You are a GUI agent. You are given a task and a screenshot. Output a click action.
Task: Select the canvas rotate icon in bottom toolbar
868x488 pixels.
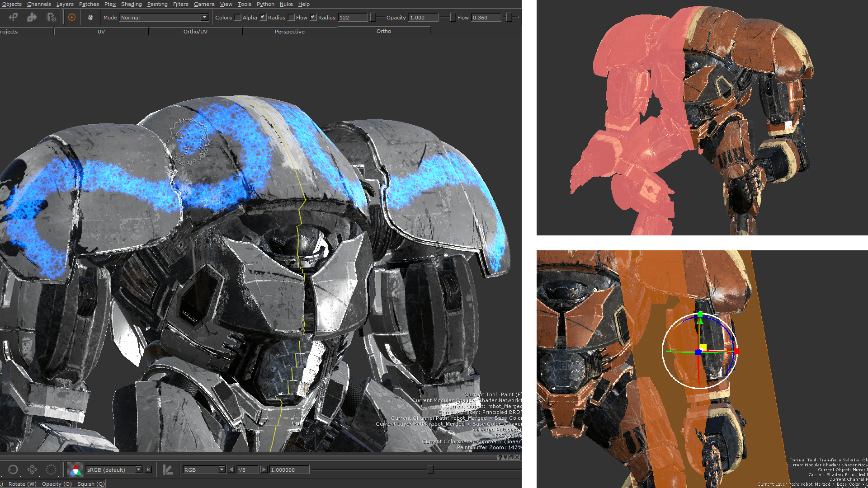[x=13, y=470]
